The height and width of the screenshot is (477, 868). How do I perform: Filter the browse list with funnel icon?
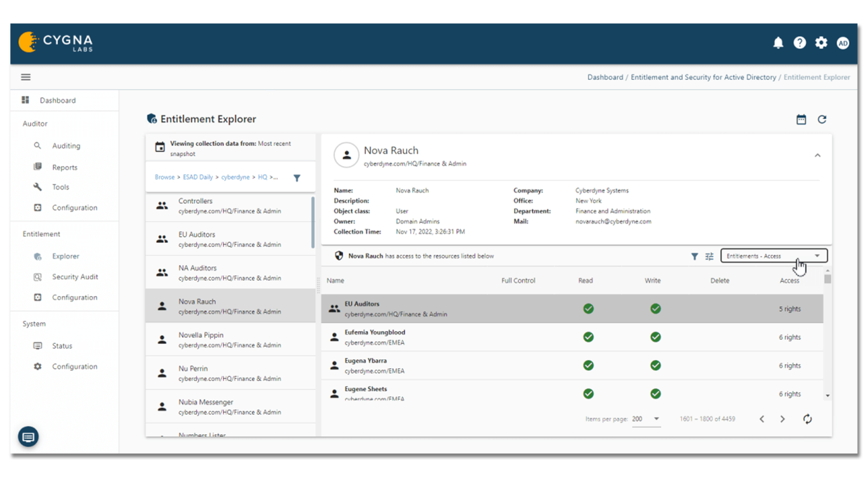tap(297, 178)
